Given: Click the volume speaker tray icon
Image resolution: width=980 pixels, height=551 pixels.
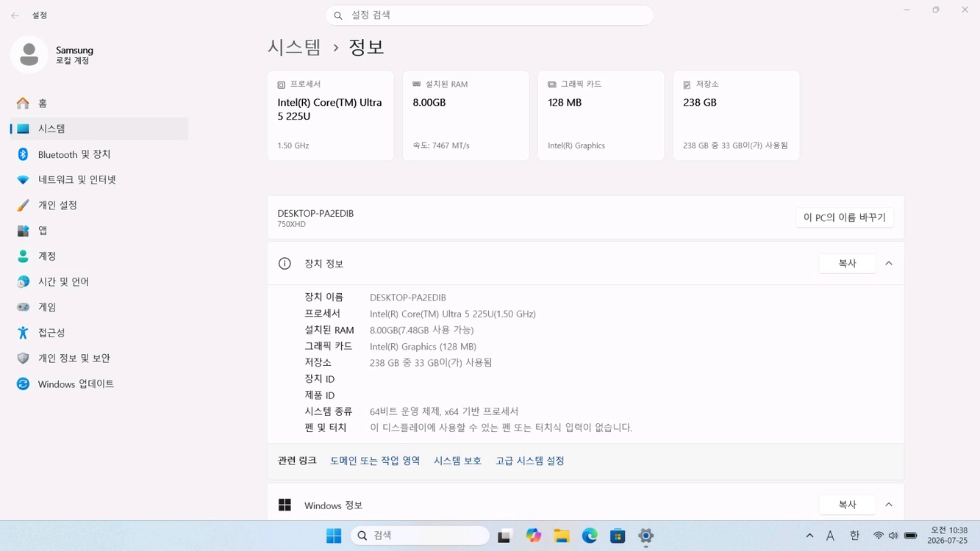Looking at the screenshot, I should 893,536.
